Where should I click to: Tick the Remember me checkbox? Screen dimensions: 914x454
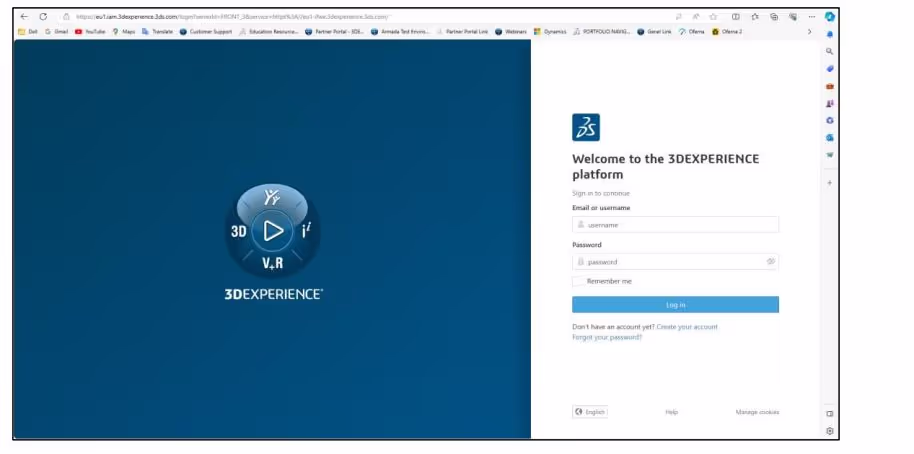pyautogui.click(x=578, y=281)
